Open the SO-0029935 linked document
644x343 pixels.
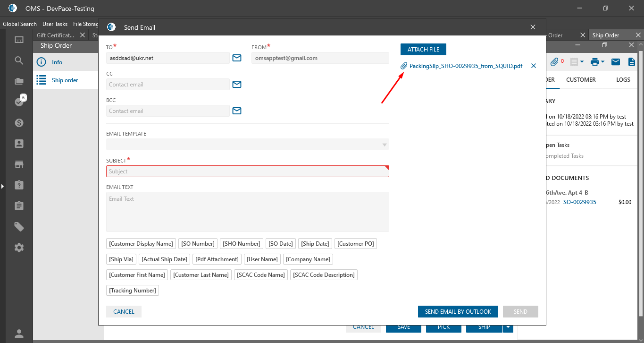tap(580, 202)
